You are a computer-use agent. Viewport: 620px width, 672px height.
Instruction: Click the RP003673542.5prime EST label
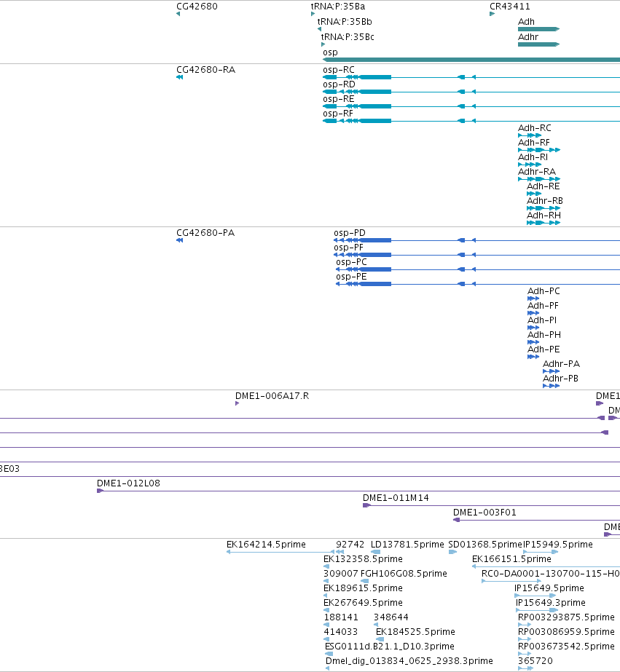(x=566, y=647)
